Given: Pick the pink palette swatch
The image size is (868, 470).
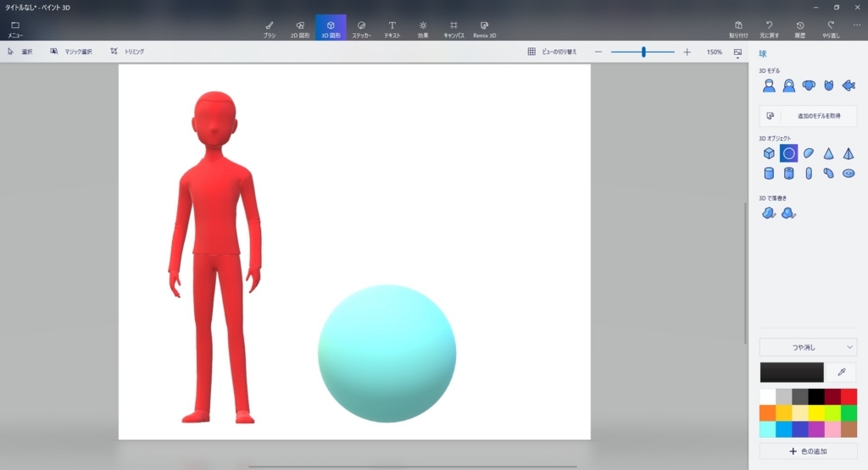Looking at the screenshot, I should 832,429.
